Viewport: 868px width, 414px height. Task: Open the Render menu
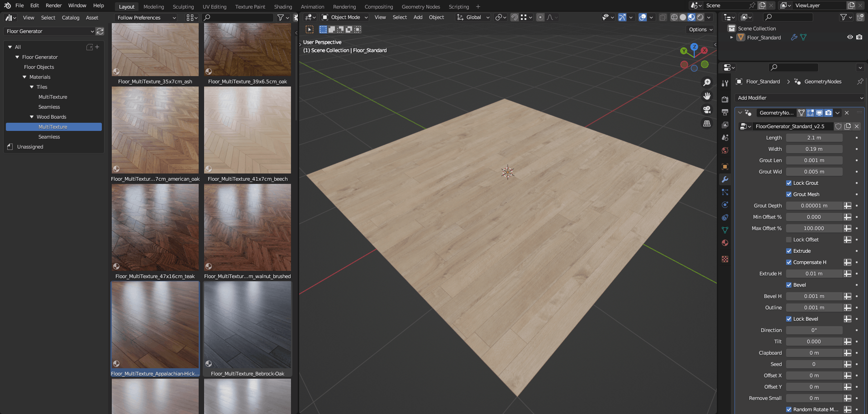point(53,5)
